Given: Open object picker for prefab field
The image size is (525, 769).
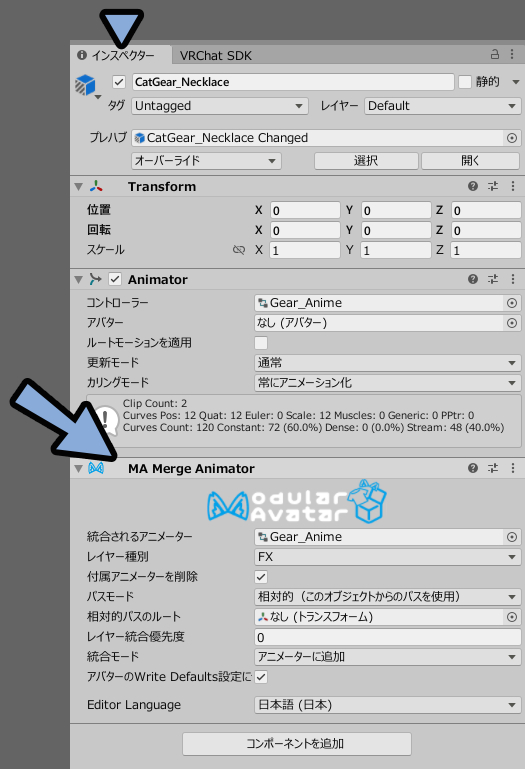Looking at the screenshot, I should coord(512,138).
